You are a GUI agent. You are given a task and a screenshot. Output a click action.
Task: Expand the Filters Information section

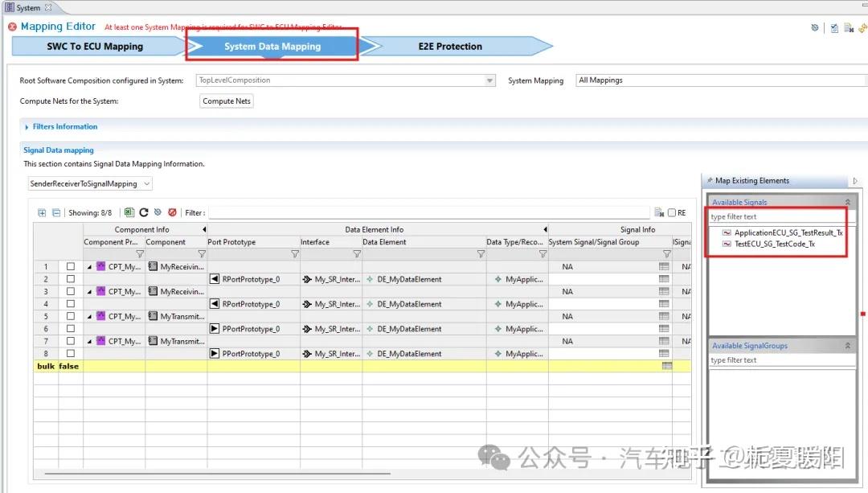click(x=26, y=126)
